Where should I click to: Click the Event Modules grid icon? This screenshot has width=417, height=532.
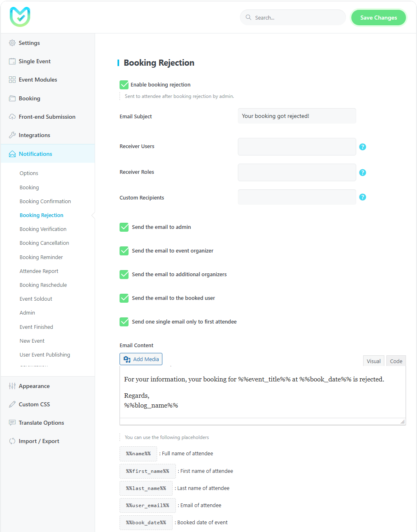coord(12,80)
